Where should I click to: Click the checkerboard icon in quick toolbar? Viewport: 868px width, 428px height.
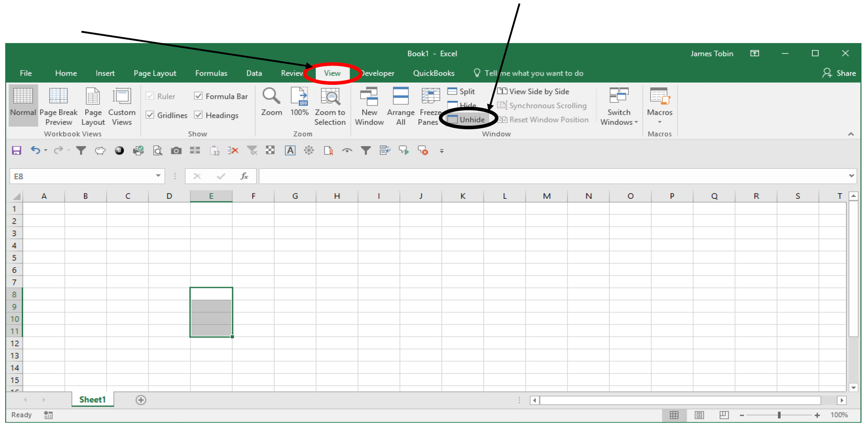click(270, 150)
